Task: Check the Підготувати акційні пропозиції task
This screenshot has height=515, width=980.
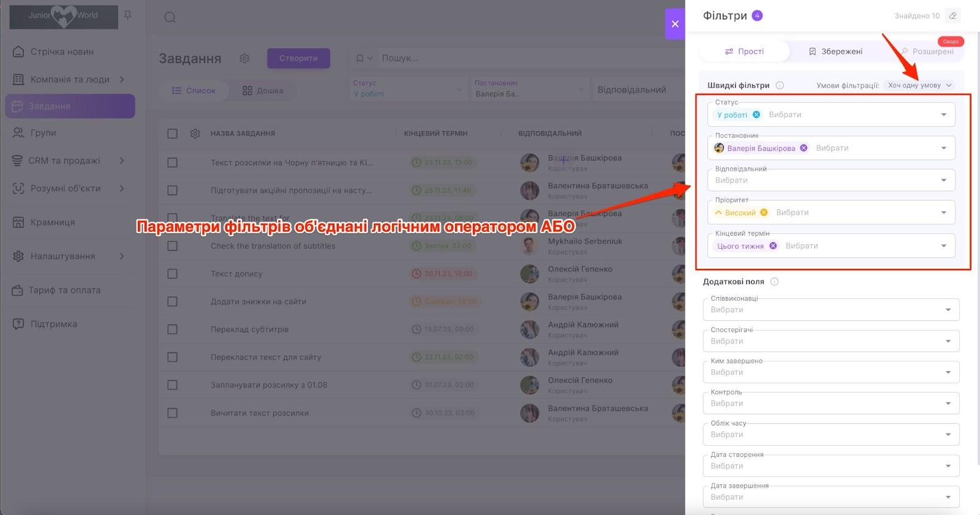Action: tap(173, 190)
